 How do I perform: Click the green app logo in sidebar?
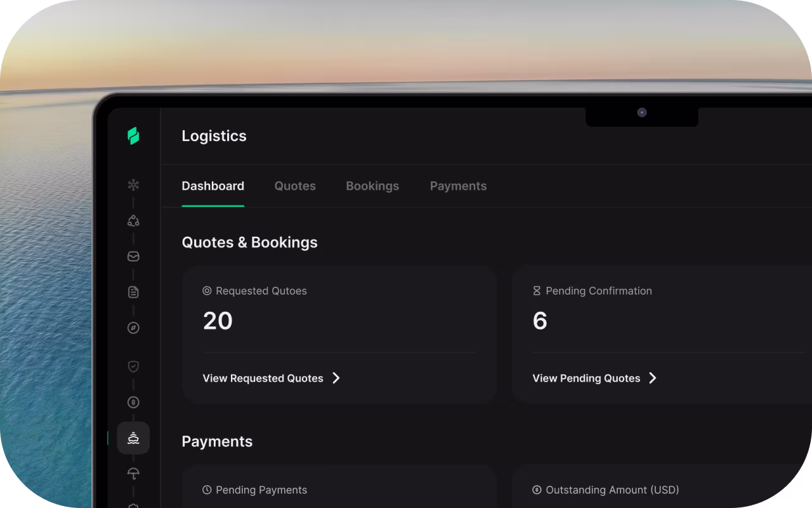click(133, 136)
